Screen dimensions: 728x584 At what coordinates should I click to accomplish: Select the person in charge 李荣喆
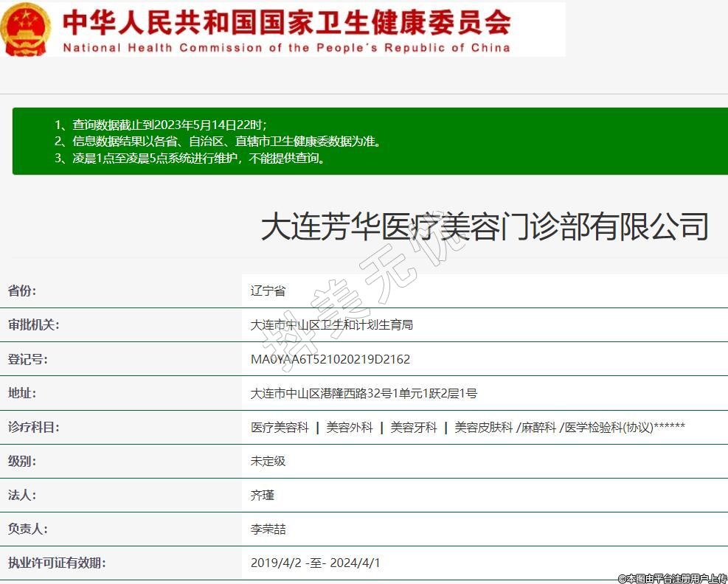click(268, 529)
